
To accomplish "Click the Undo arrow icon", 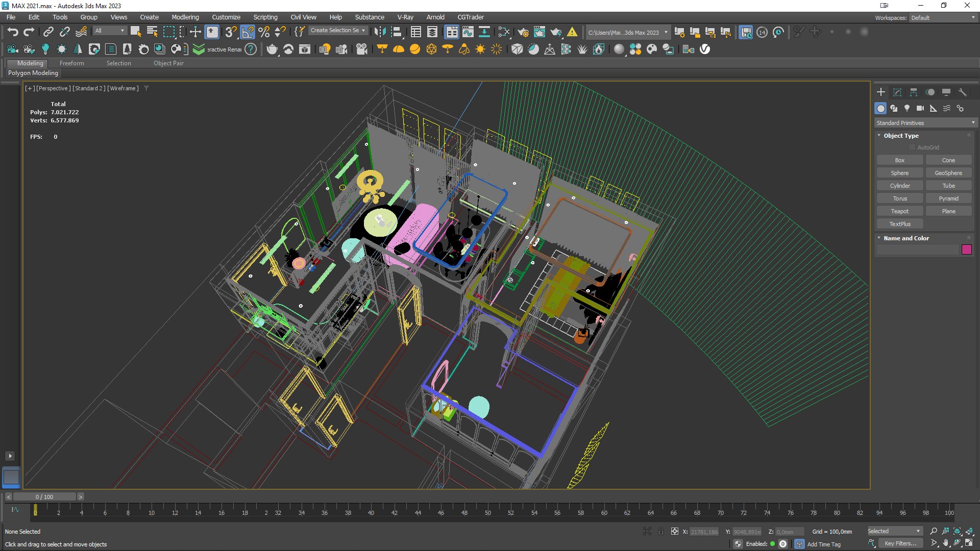I will 13,32.
